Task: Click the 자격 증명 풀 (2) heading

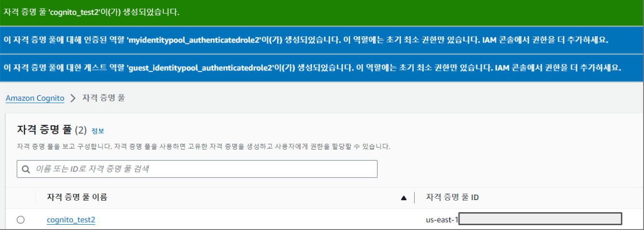Action: [x=52, y=130]
